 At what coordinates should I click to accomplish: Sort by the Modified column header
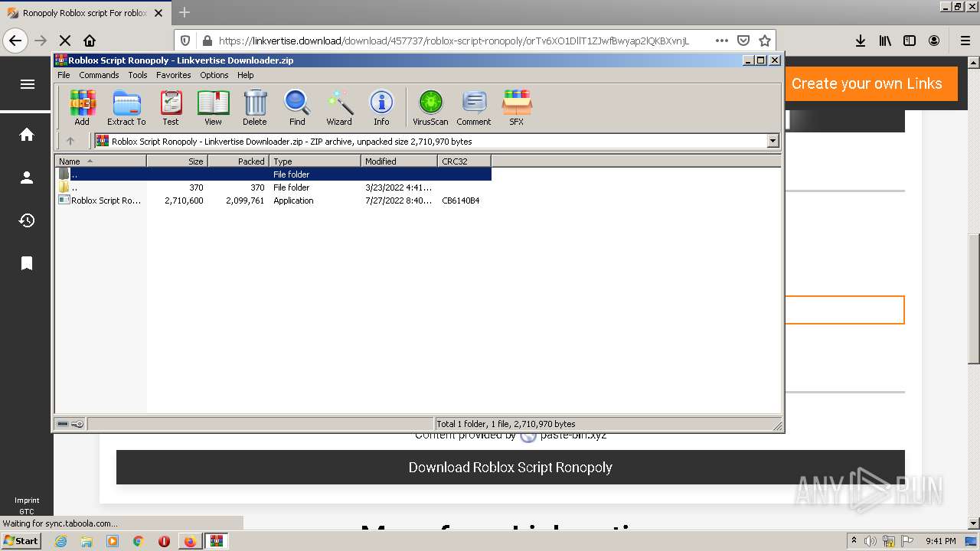point(399,161)
